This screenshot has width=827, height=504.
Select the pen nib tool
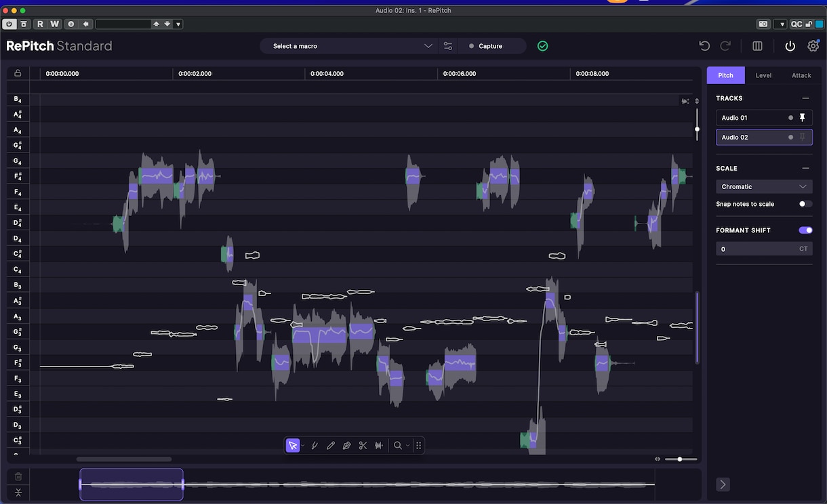point(346,445)
